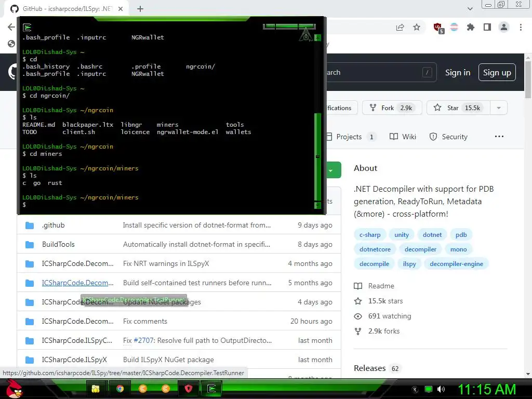Open file explorer from the taskbar
This screenshot has height=399, width=532.
pos(96,389)
